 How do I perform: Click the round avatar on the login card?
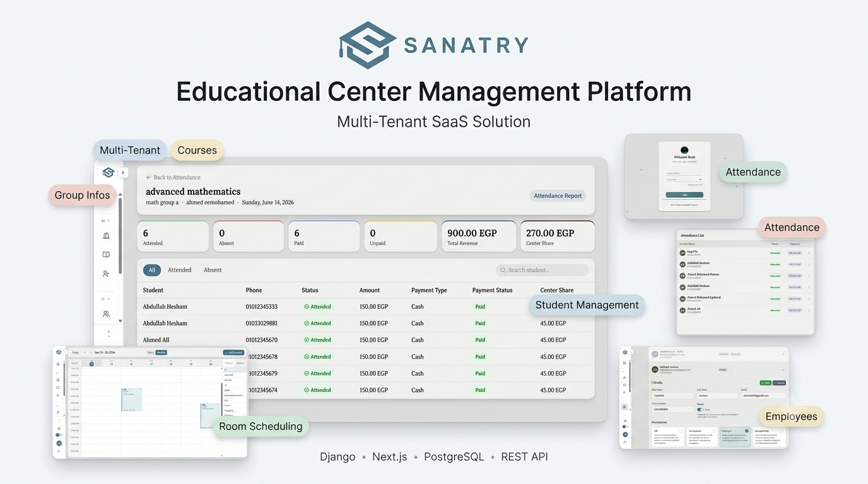point(684,150)
